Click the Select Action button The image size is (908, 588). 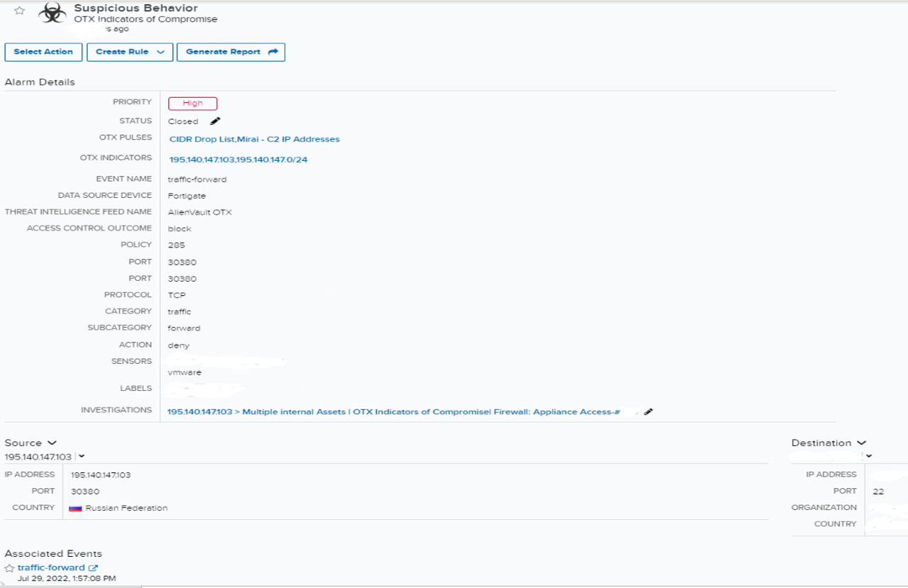coord(43,52)
